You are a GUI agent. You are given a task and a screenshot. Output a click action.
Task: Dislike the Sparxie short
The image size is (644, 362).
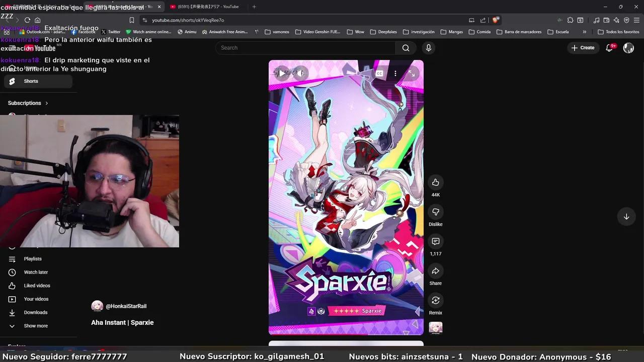[x=436, y=212]
